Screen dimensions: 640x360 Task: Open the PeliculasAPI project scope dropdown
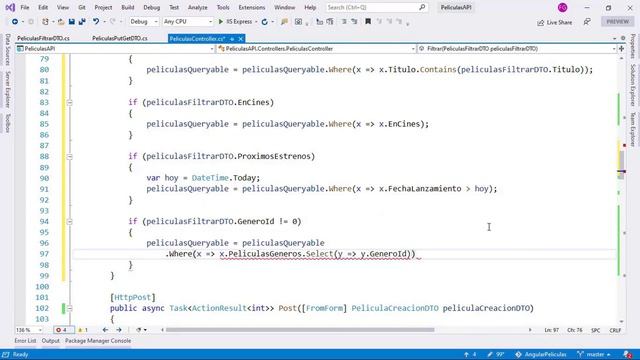[x=115, y=49]
